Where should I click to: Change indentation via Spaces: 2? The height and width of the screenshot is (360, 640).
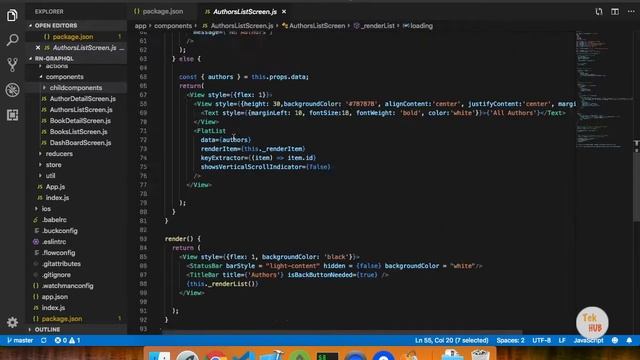pos(510,340)
